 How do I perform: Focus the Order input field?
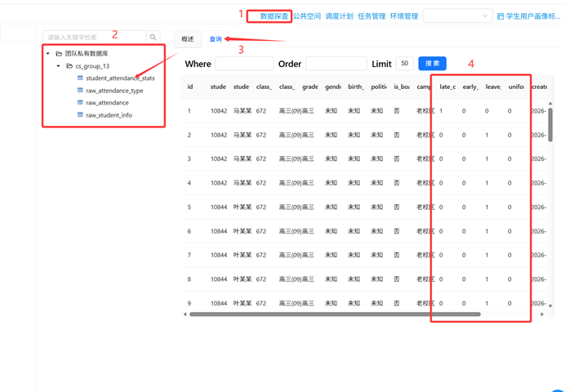tap(336, 64)
